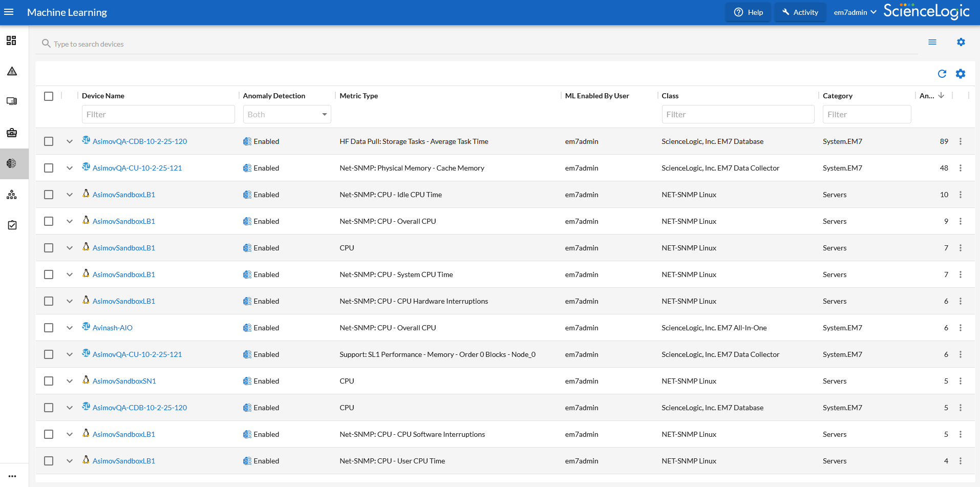Check the Avinash-AIO row checkbox
Viewport: 980px width, 487px height.
[x=49, y=328]
